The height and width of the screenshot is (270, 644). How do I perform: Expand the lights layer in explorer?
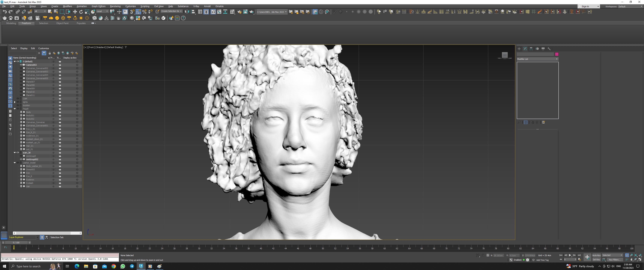click(x=15, y=102)
